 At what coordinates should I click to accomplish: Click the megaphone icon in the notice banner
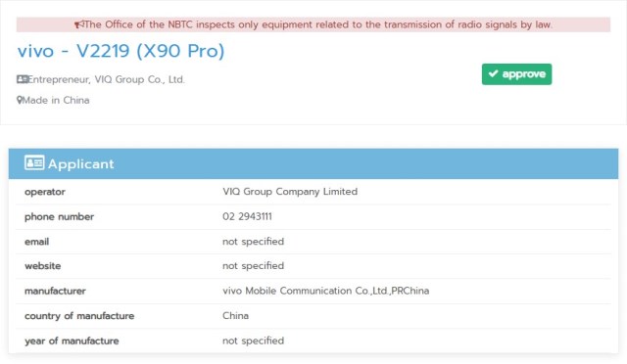click(x=78, y=24)
